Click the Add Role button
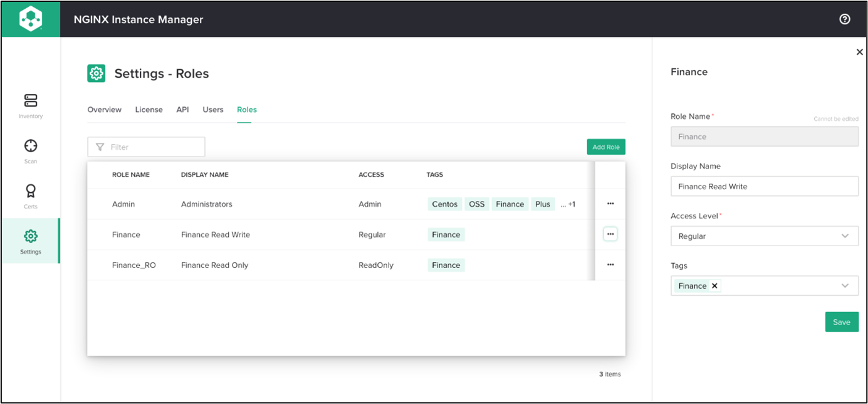Screen dimensions: 868x404 pos(606,147)
